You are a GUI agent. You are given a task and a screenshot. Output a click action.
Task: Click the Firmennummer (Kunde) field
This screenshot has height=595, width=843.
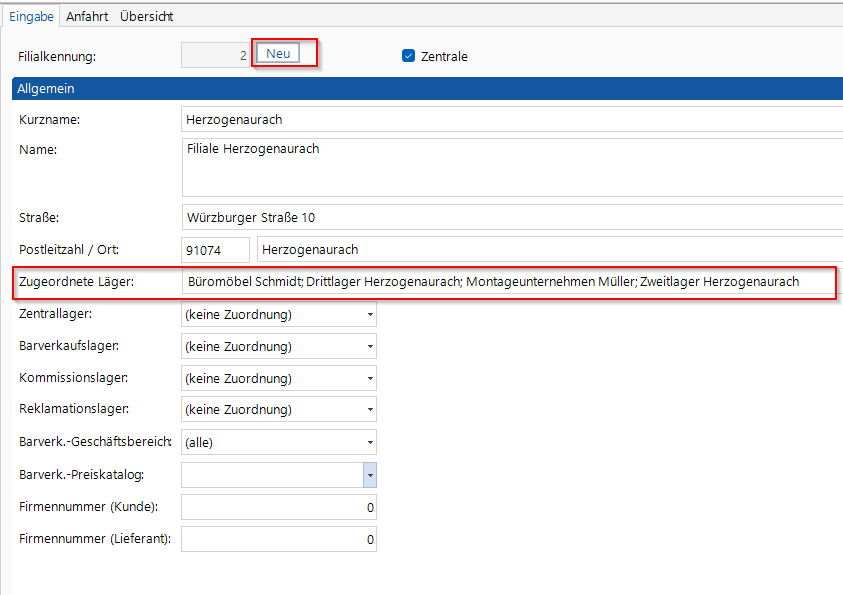(278, 507)
